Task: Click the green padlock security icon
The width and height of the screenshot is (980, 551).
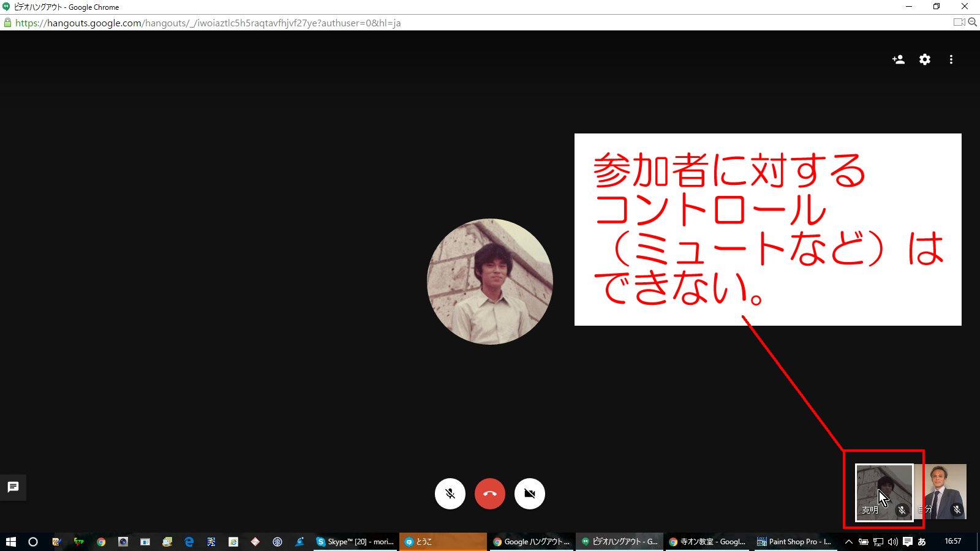Action: tap(7, 23)
